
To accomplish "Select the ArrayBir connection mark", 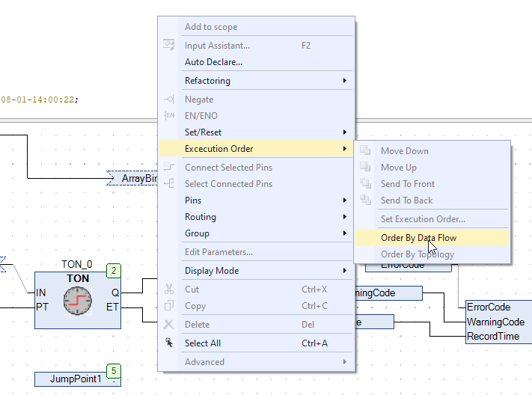I will (x=132, y=178).
